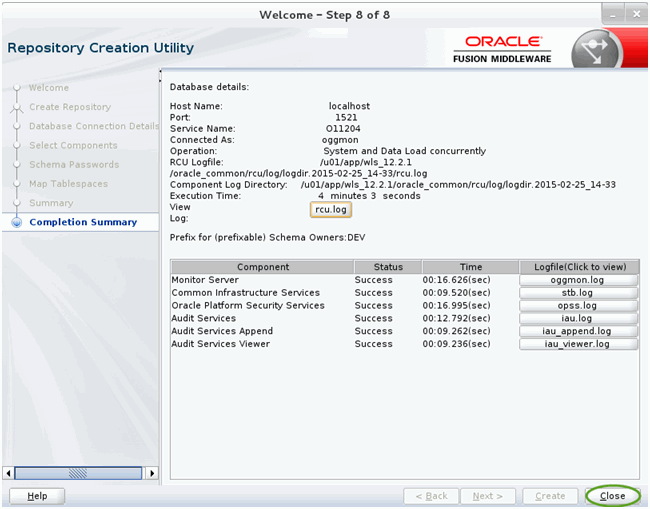650x509 pixels.
Task: Click the Status column header
Action: [x=387, y=267]
